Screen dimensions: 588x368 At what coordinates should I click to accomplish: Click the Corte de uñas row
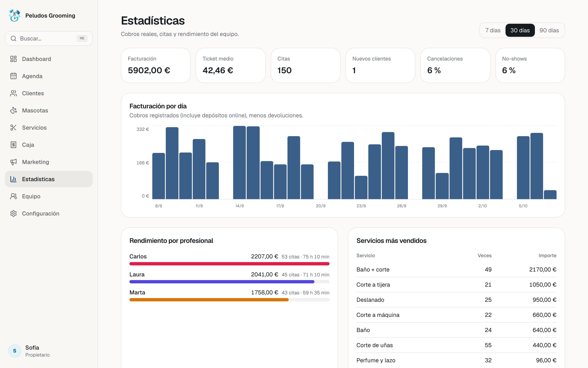pyautogui.click(x=456, y=345)
